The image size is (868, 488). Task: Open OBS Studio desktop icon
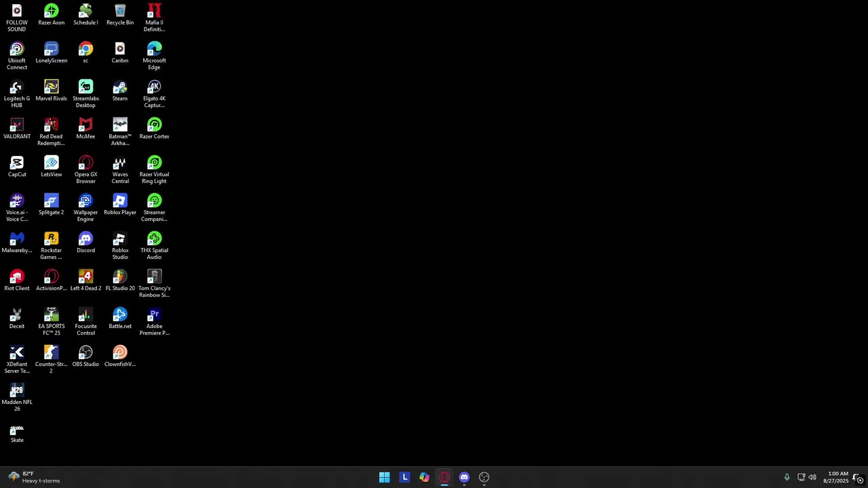[85, 357]
